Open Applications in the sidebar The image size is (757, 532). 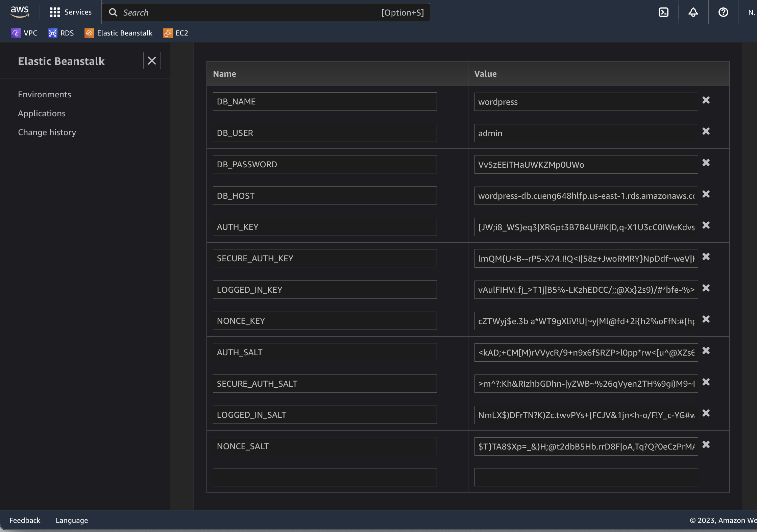point(42,113)
